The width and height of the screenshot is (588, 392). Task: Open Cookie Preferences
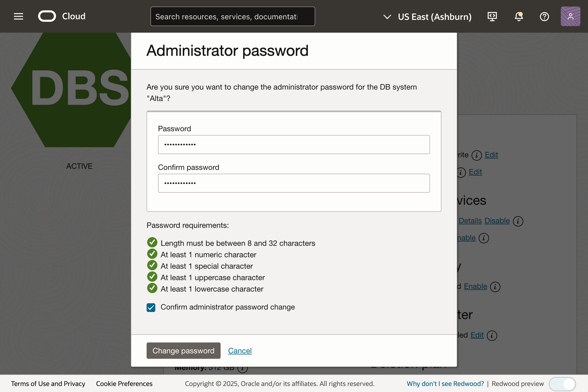[x=124, y=384]
